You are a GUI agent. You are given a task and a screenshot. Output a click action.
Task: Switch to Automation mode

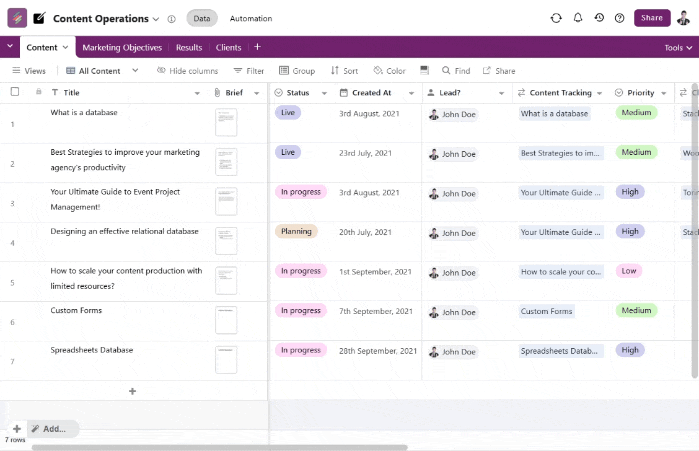250,18
